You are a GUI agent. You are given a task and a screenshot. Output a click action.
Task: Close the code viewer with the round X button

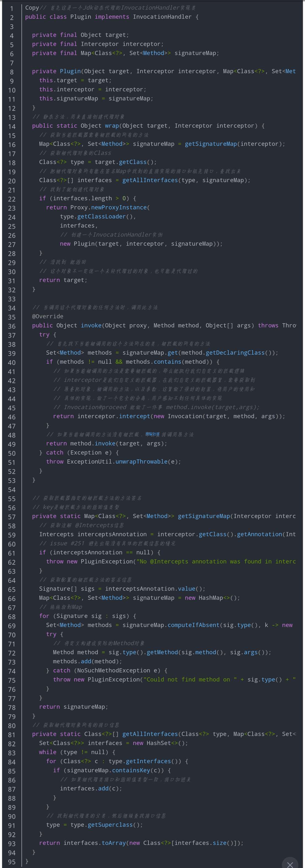tap(290, 863)
